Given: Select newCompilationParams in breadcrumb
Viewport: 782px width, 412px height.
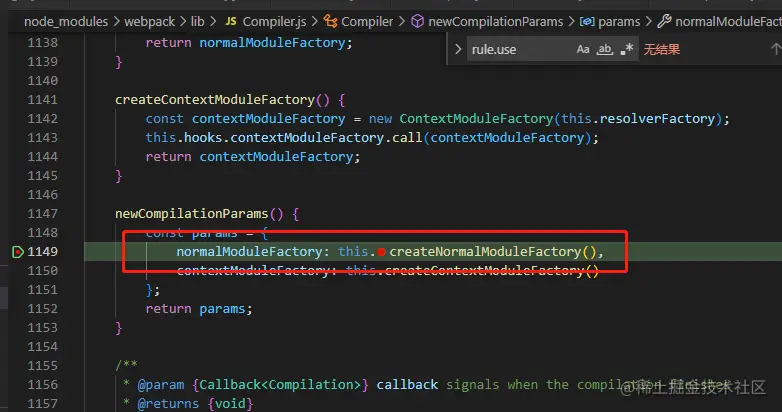Looking at the screenshot, I should pyautogui.click(x=495, y=21).
